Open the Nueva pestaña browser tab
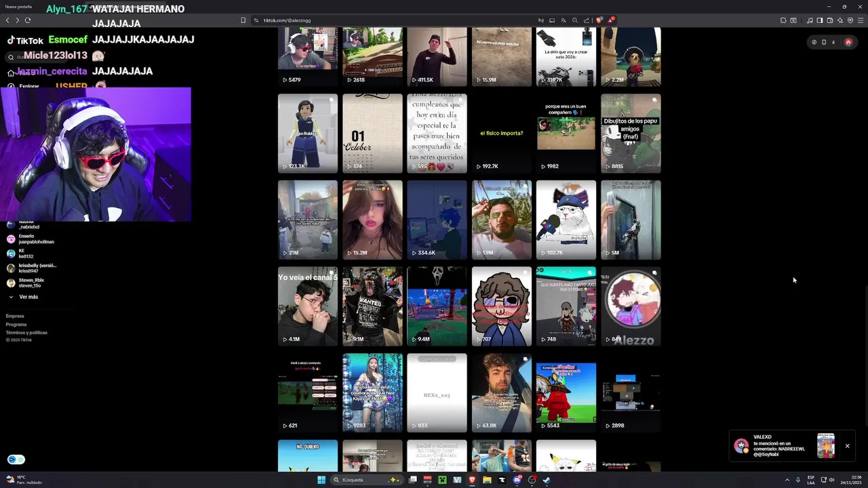This screenshot has height=488, width=868. (20, 6)
